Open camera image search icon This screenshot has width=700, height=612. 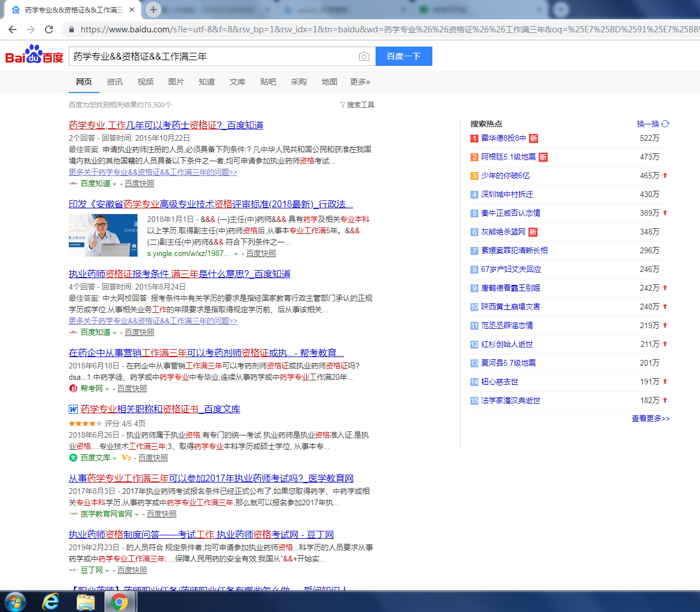364,56
